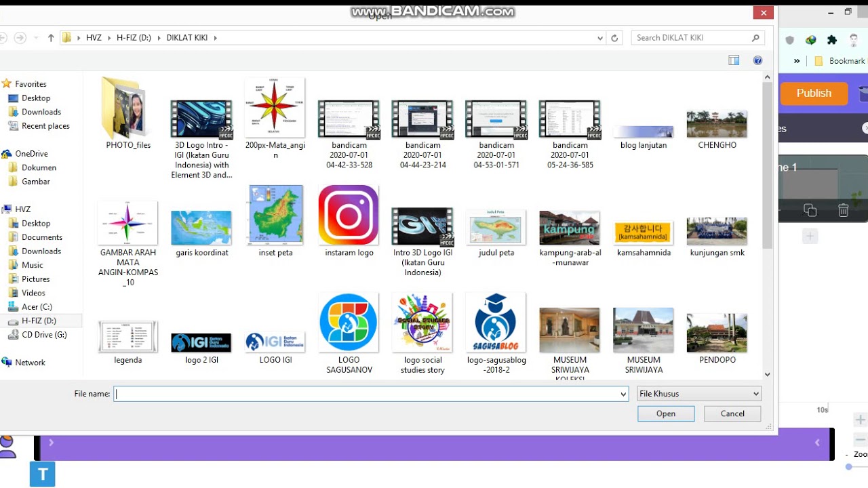Open Pictures folder in sidebar
The image size is (868, 488).
tap(35, 279)
